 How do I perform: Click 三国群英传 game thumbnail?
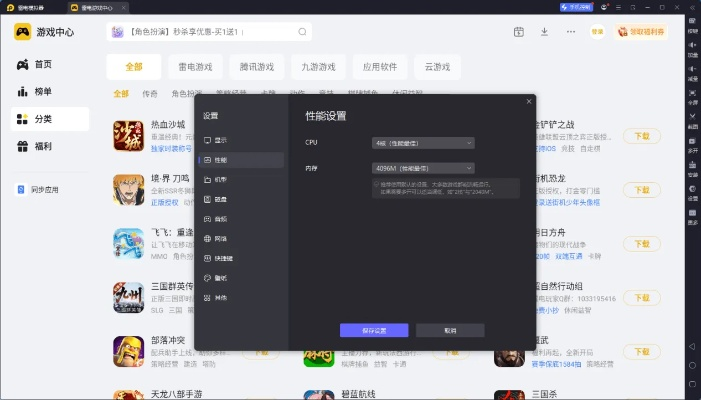128,298
